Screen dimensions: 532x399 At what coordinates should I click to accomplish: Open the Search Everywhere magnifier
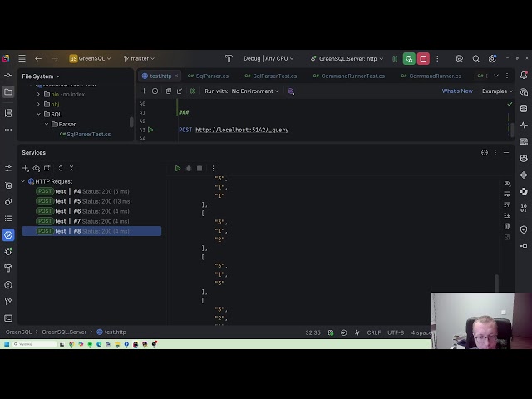[x=476, y=58]
